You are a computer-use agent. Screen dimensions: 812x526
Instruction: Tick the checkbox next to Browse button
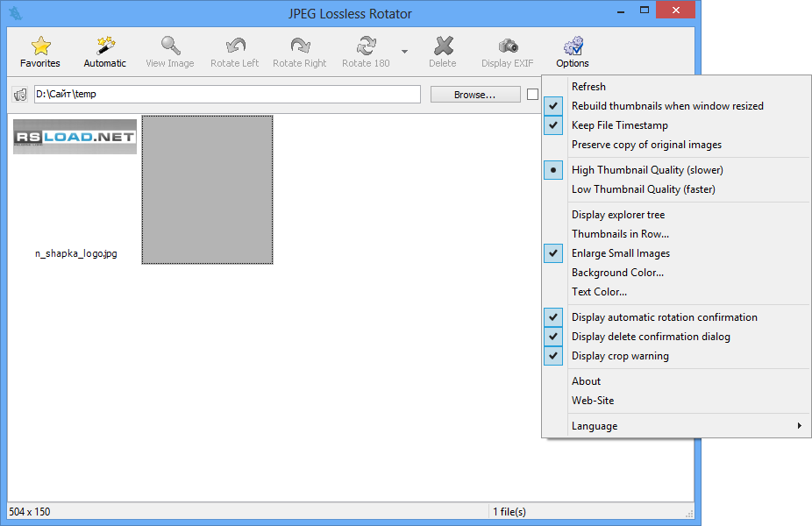pyautogui.click(x=532, y=94)
